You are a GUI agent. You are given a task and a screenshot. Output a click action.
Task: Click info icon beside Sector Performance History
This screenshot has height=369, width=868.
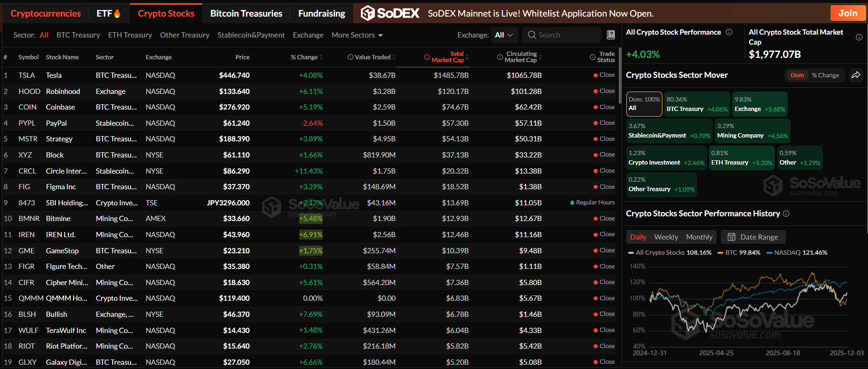(x=786, y=214)
